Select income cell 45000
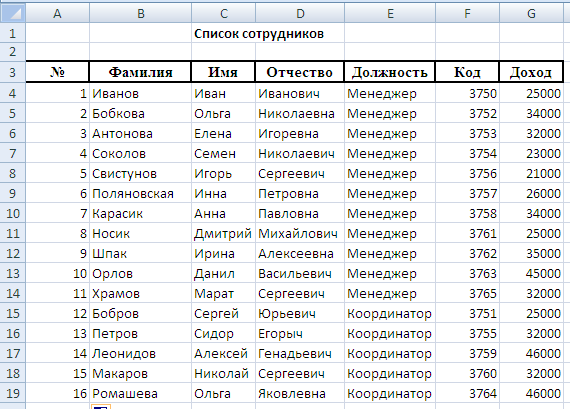Screen dimensions: 570x409 tap(531, 273)
